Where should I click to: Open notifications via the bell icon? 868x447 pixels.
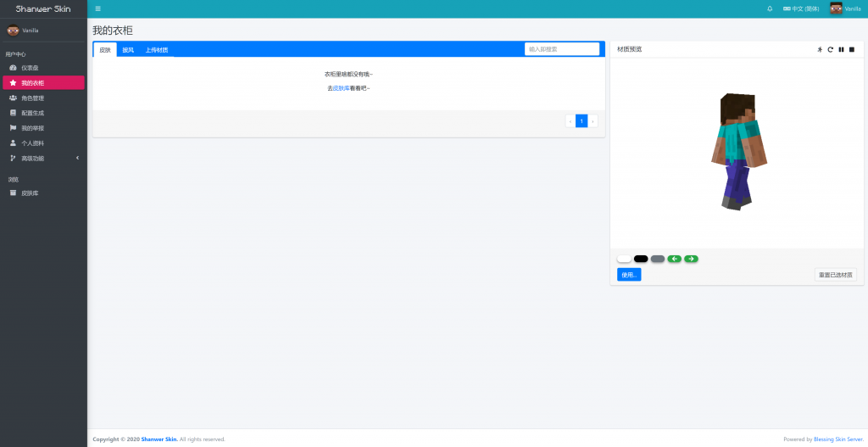click(770, 8)
